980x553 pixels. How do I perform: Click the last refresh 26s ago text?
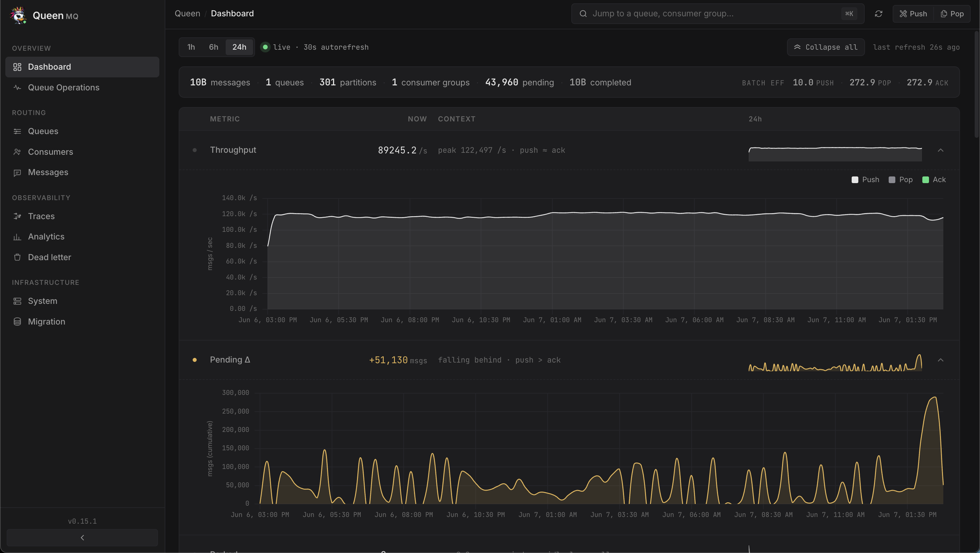click(x=916, y=47)
